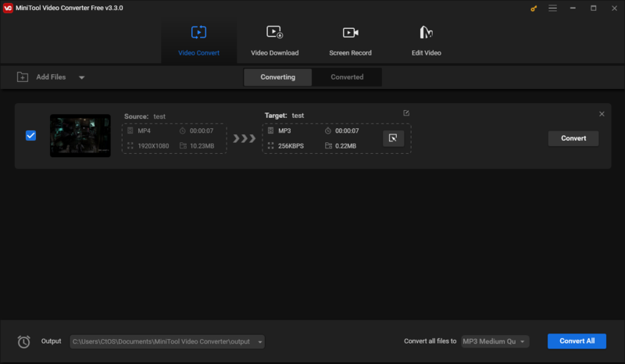Click the Edit Video icon
This screenshot has width=625, height=364.
tap(426, 32)
